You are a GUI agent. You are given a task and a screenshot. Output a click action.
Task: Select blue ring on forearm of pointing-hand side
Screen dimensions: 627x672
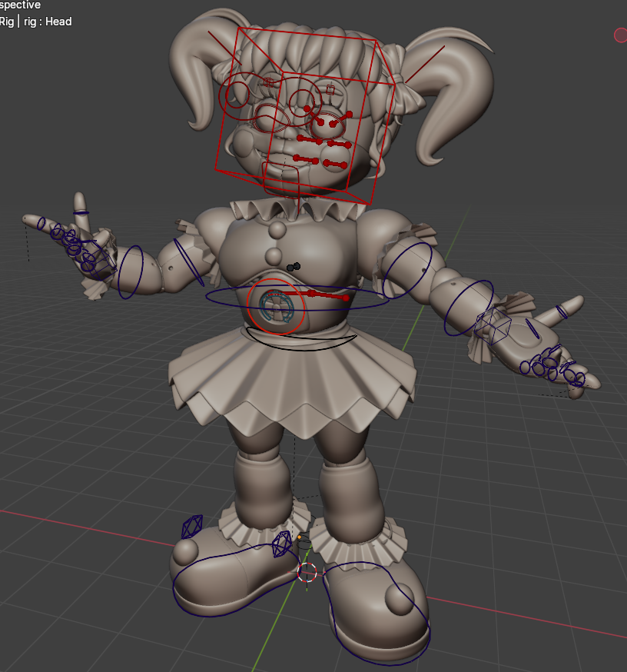tap(131, 272)
